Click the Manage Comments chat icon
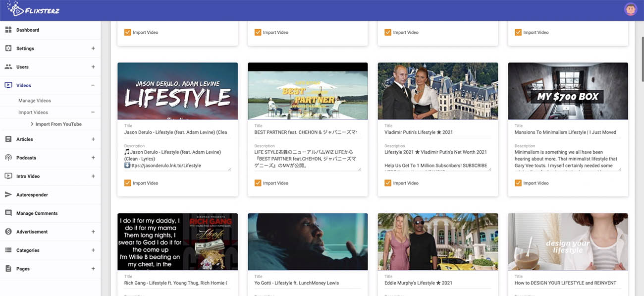The height and width of the screenshot is (296, 644). click(x=8, y=213)
